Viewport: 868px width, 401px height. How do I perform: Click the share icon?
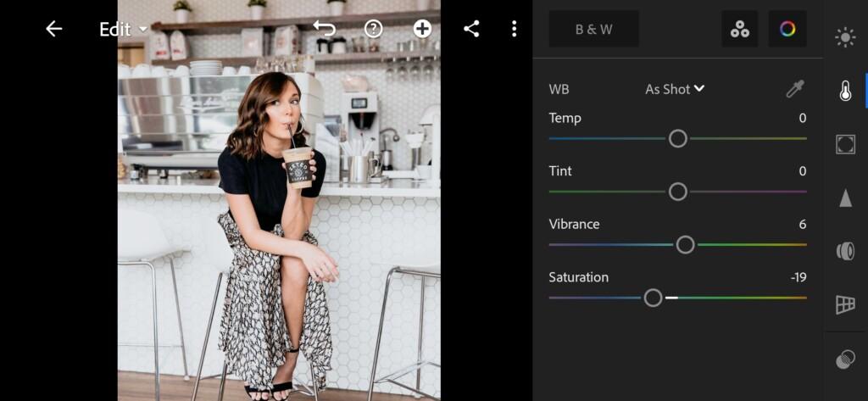point(471,29)
